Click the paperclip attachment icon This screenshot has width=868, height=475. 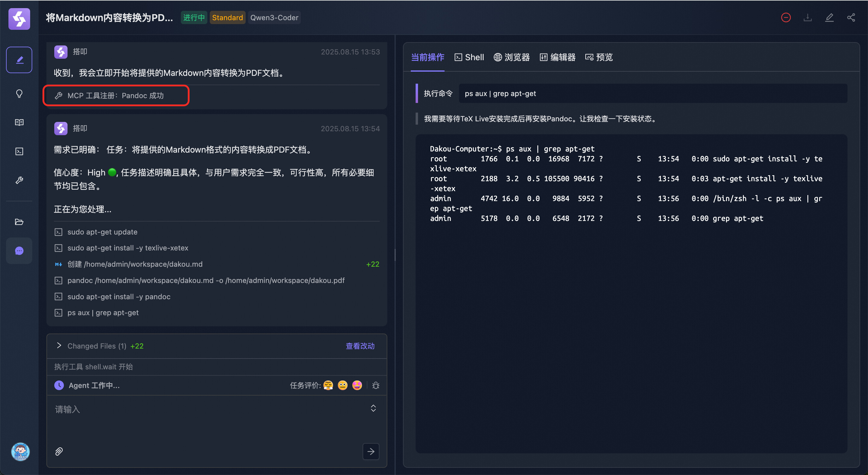[x=59, y=452]
